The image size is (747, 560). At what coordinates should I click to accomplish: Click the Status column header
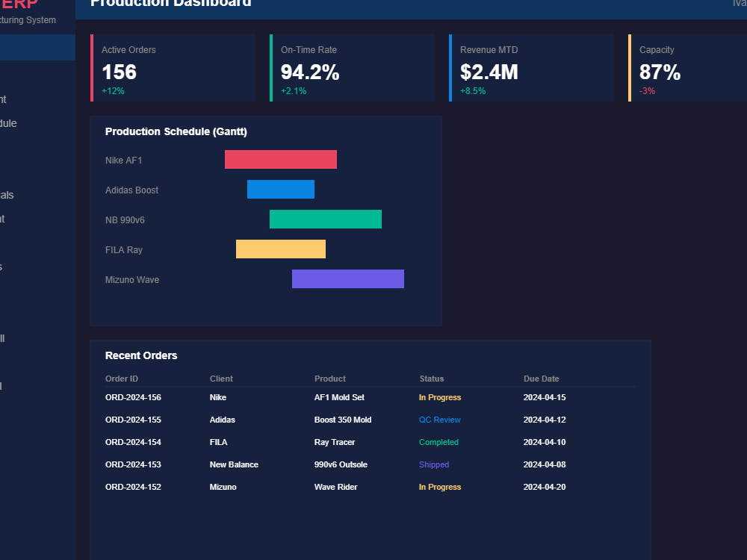click(432, 379)
